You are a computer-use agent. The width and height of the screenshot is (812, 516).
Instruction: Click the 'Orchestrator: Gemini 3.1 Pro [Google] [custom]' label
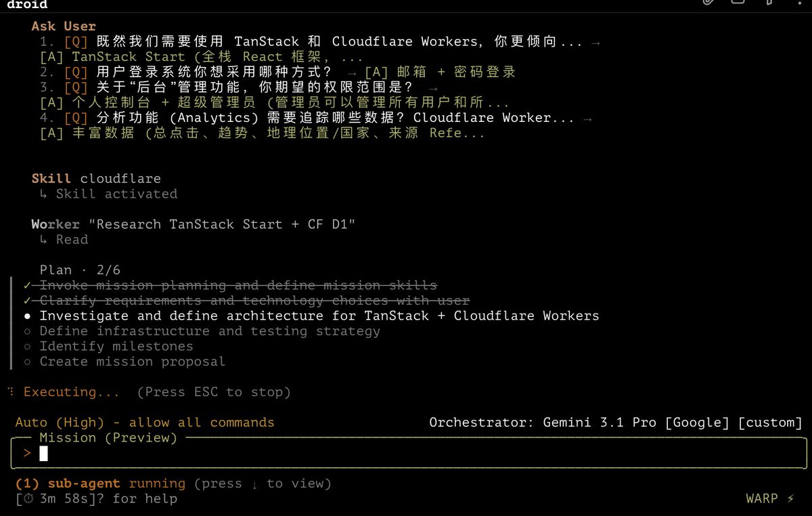click(616, 423)
